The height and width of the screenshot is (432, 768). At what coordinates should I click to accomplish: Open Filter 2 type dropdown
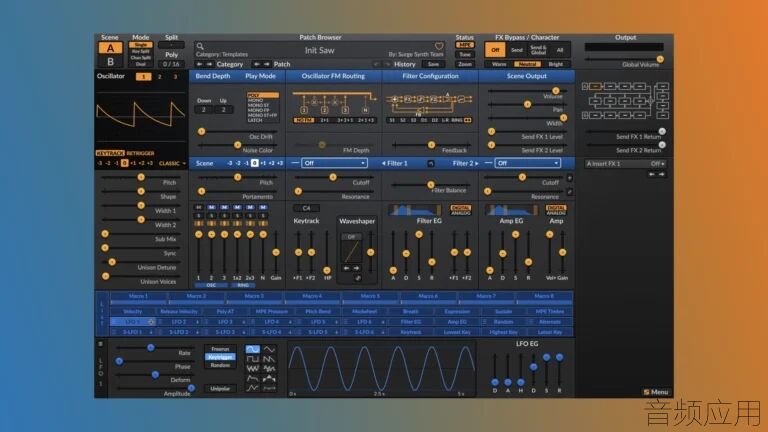(x=527, y=163)
